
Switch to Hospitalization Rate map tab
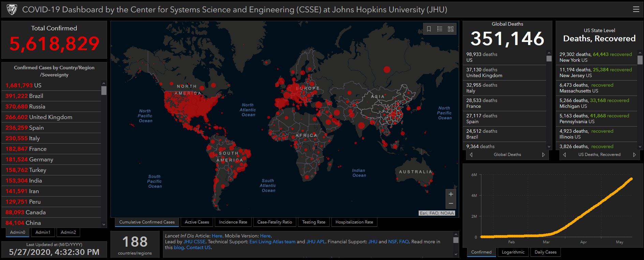coord(354,222)
